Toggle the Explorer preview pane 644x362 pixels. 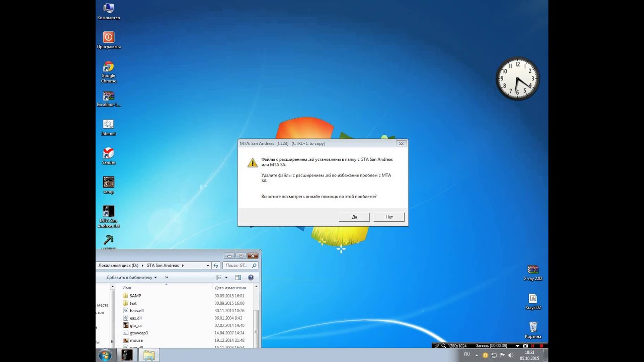click(x=238, y=278)
